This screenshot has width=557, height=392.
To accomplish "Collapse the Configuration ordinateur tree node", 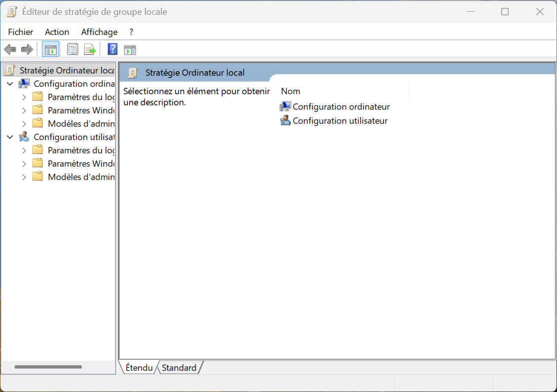I will [10, 84].
